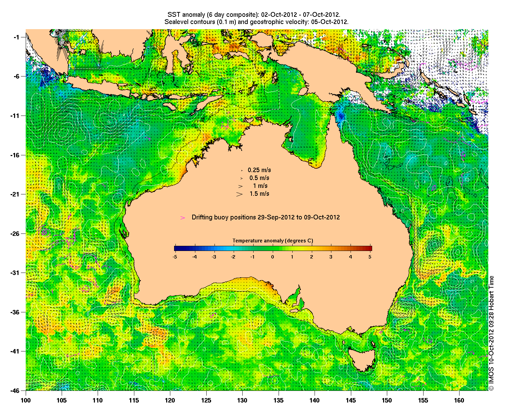The image size is (514, 420).
Task: Click the longitude axis label 140
Action: click(315, 400)
